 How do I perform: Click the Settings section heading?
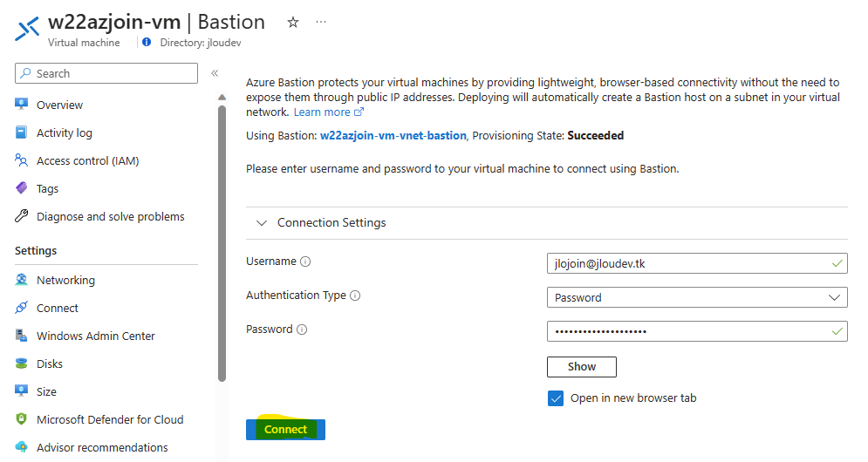(36, 251)
